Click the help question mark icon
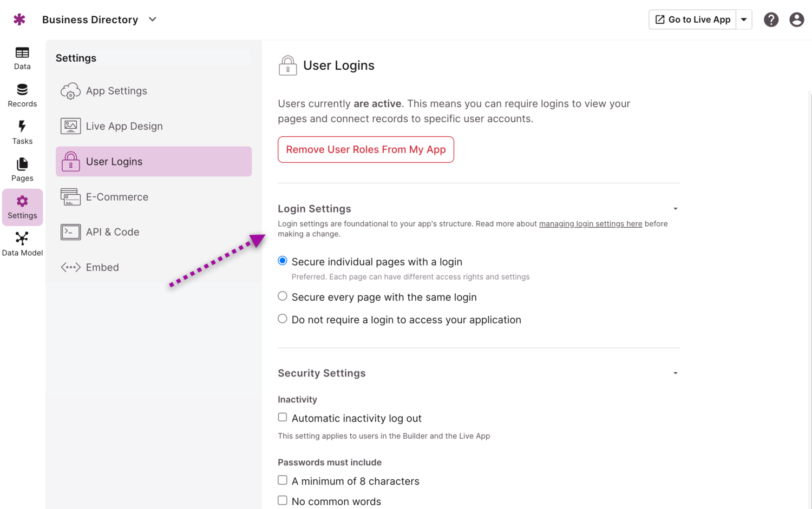812x509 pixels. 771,19
